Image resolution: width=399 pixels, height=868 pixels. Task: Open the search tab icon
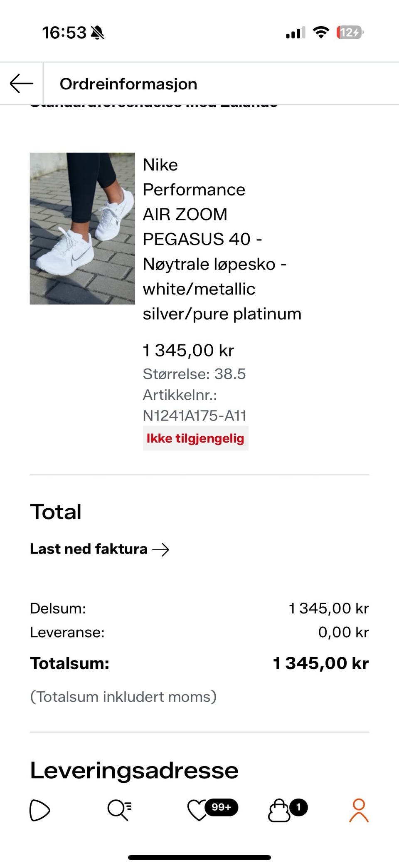click(x=120, y=810)
